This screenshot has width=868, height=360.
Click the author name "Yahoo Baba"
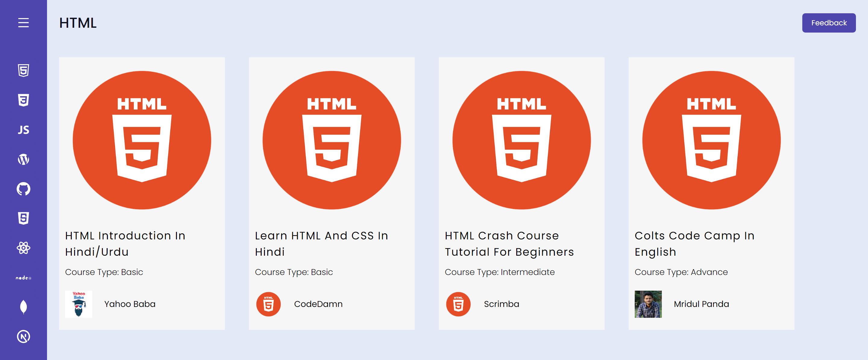pos(130,304)
